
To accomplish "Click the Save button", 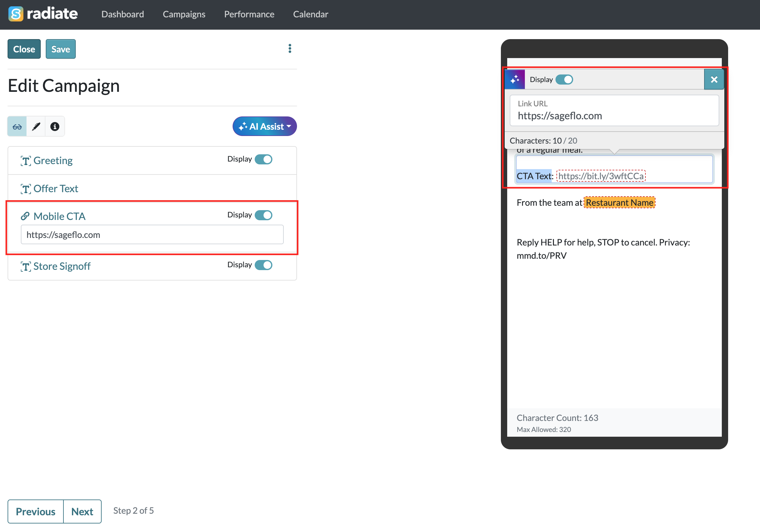I will pyautogui.click(x=61, y=49).
